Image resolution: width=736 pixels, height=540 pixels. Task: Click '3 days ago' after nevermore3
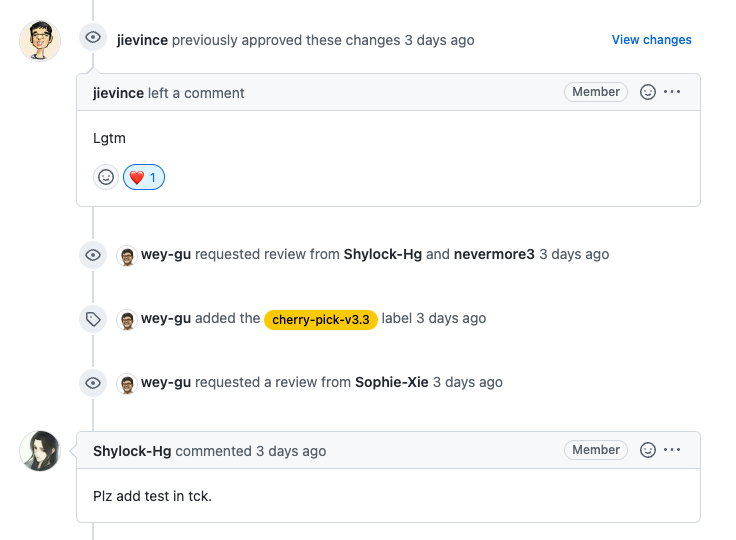(x=574, y=255)
